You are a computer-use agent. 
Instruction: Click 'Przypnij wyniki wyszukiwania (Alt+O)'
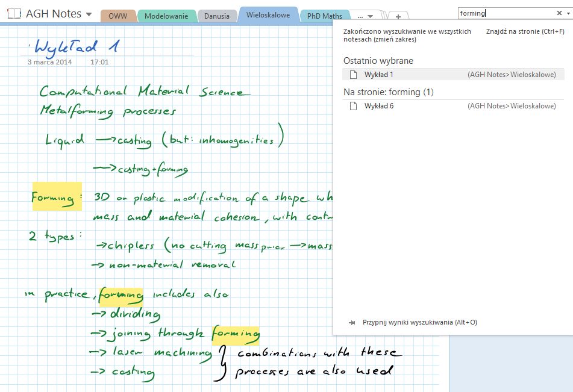click(x=419, y=322)
